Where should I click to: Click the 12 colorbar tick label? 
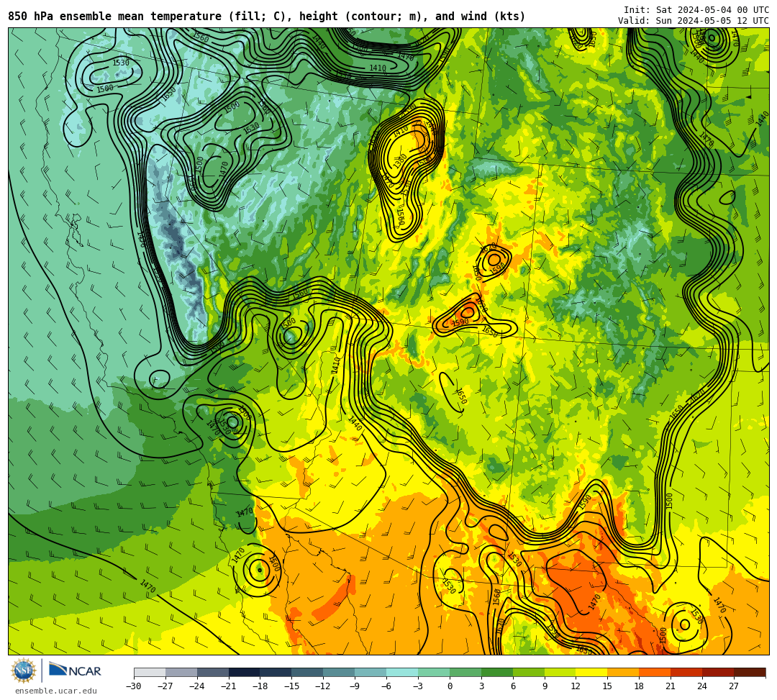point(576,686)
